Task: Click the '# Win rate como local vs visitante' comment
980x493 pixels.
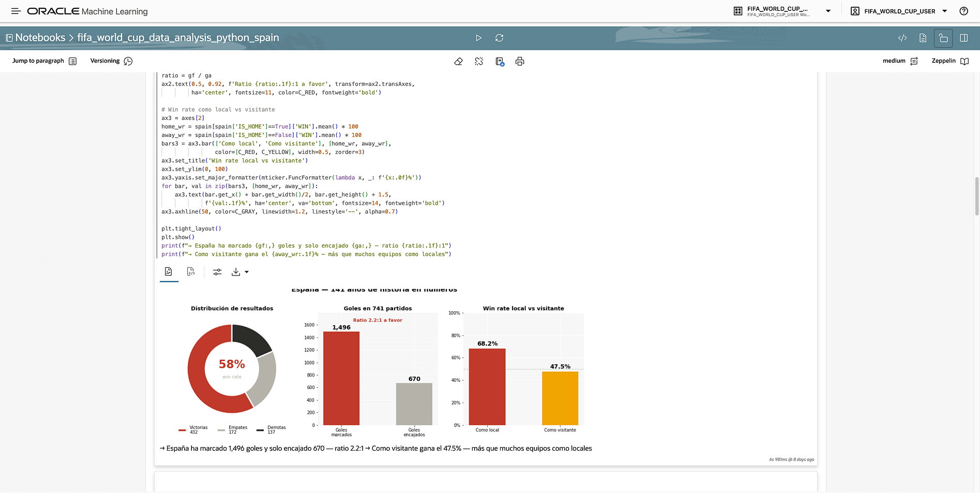Action: pyautogui.click(x=218, y=110)
